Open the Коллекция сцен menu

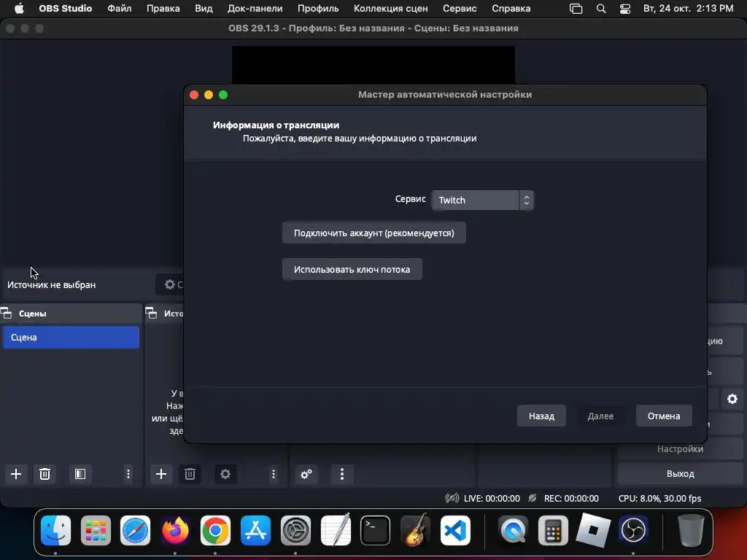(391, 9)
